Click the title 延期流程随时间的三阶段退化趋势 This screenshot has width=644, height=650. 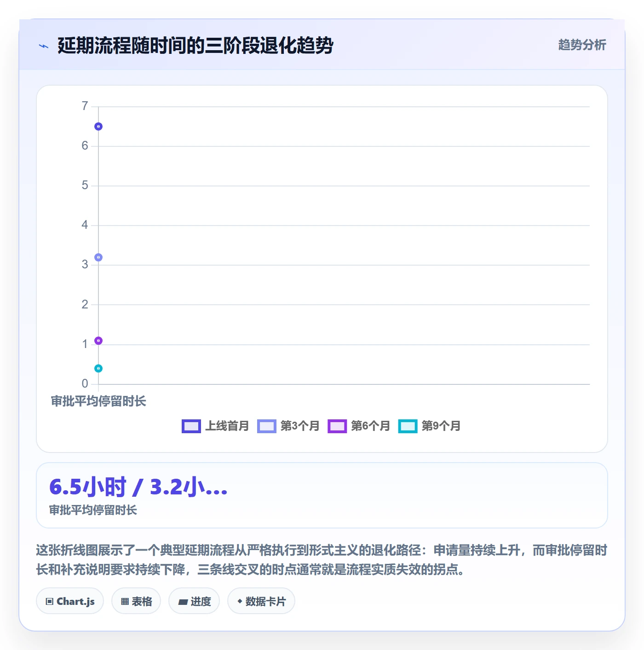[195, 46]
